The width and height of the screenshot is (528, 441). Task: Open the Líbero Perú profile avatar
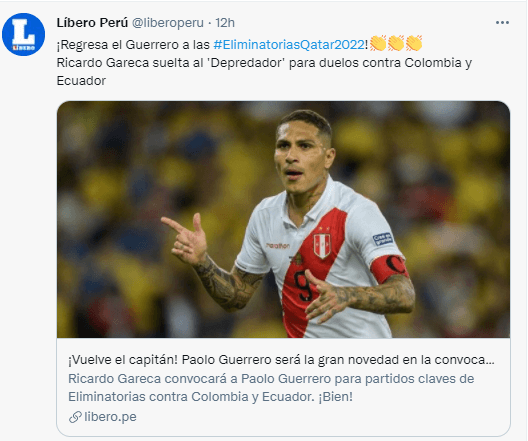click(x=23, y=34)
